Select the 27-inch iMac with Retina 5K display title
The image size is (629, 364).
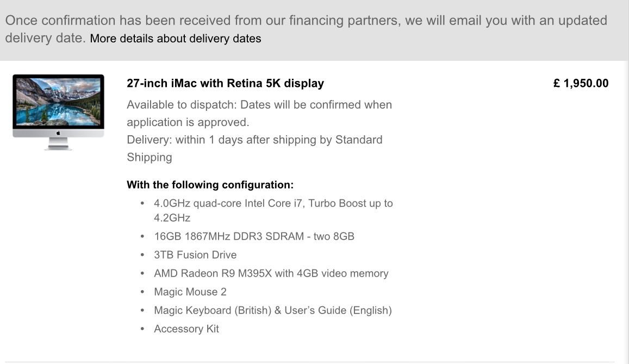click(225, 83)
